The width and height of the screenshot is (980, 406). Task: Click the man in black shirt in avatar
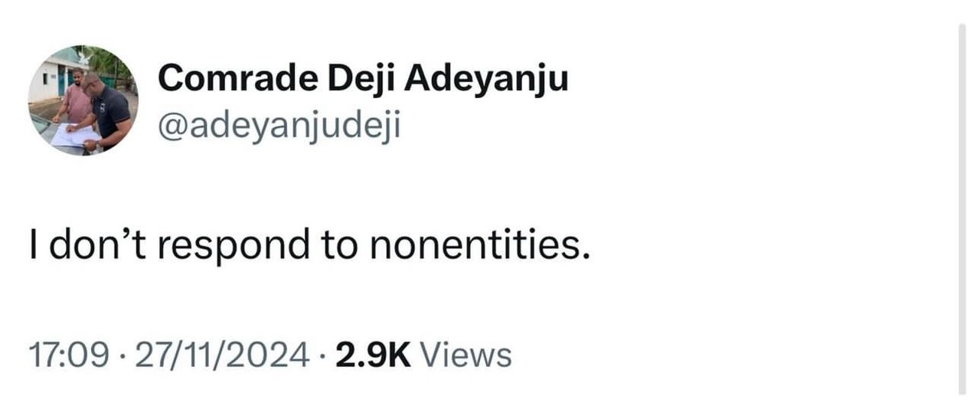click(110, 110)
